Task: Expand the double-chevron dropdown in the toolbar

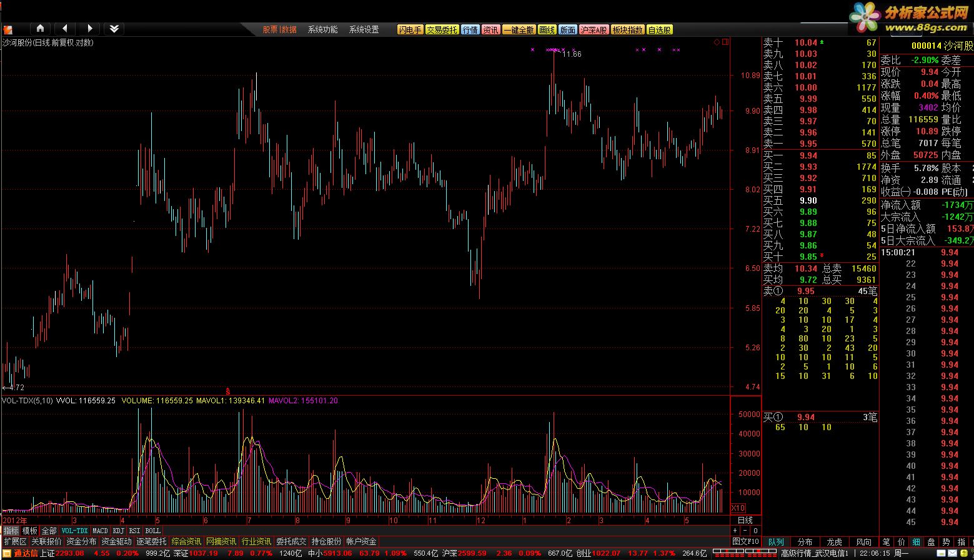Action: click(x=114, y=29)
